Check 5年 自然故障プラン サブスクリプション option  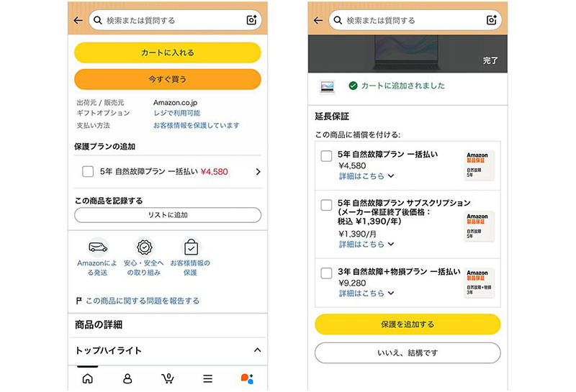(x=326, y=205)
